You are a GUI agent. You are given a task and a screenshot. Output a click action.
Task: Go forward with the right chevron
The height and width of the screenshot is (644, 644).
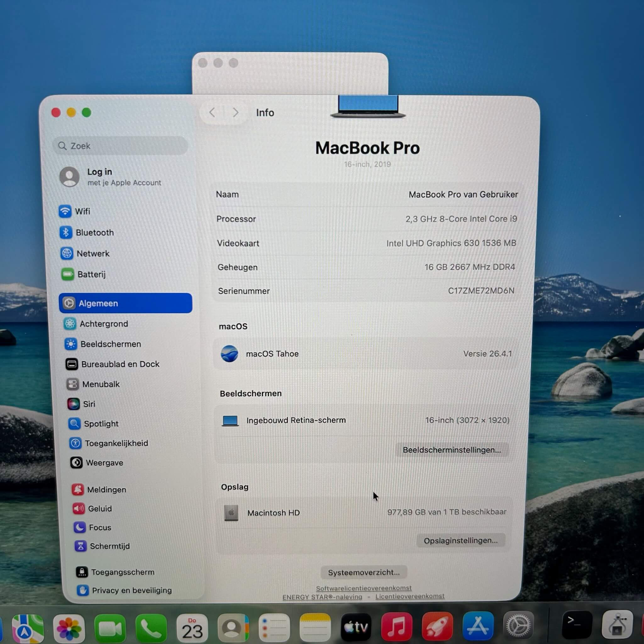click(235, 113)
